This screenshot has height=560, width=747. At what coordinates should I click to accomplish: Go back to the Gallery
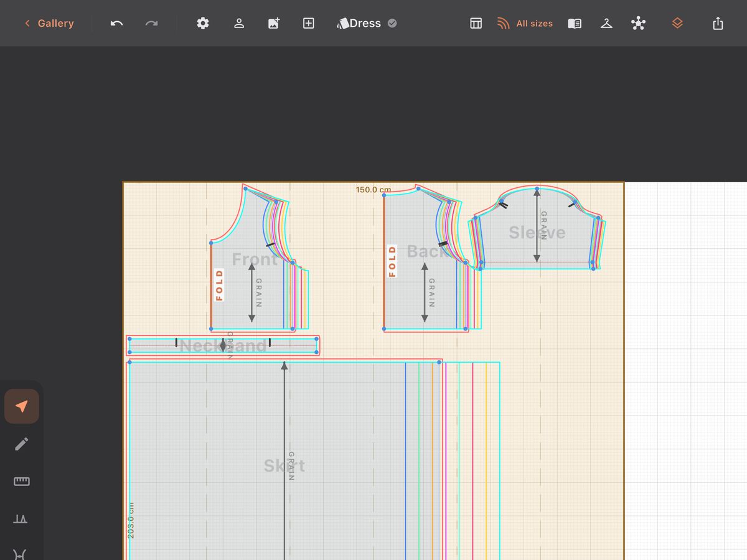(x=49, y=23)
